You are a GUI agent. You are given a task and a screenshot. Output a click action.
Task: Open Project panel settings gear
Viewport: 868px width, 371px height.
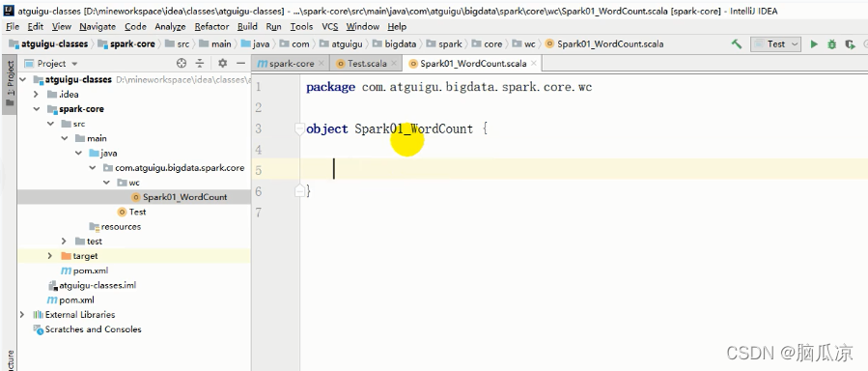222,63
